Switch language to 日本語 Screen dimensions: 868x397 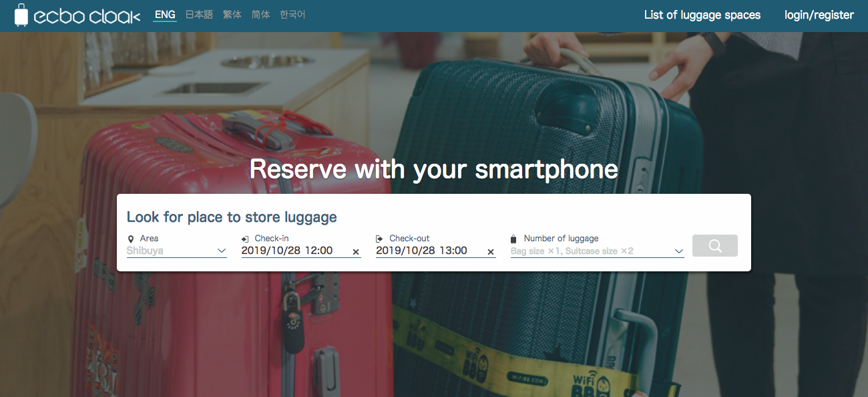pyautogui.click(x=199, y=14)
